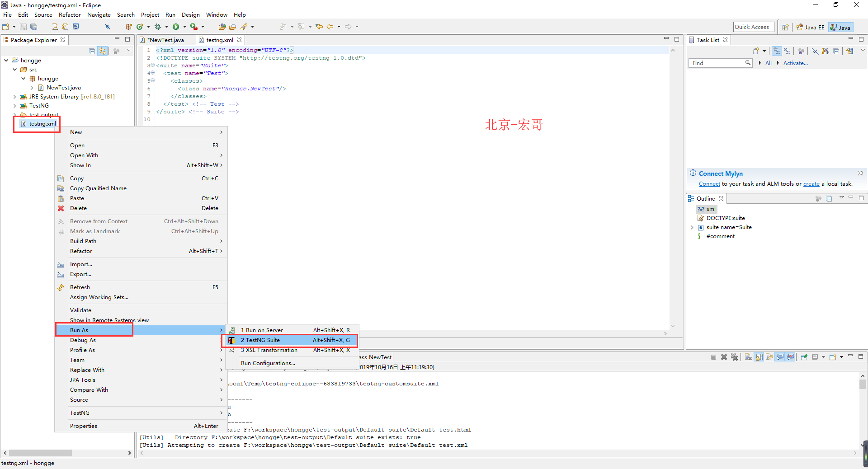The image size is (868, 469).
Task: Expand the TestNG library node
Action: (15, 106)
